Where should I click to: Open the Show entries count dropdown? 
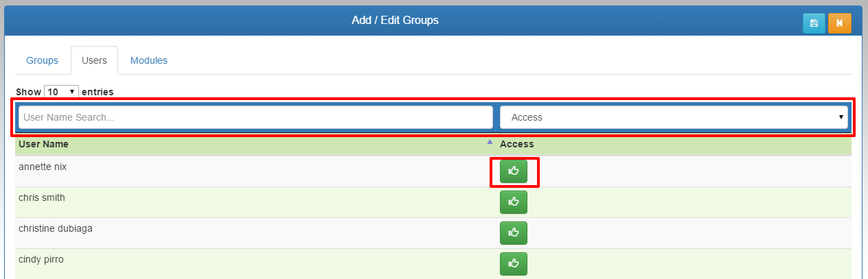tap(61, 91)
